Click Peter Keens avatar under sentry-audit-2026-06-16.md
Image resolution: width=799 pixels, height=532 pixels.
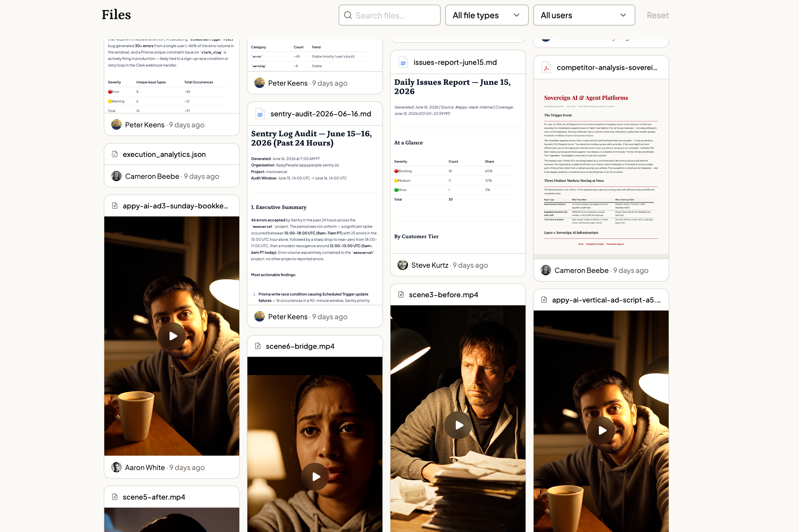pos(260,317)
